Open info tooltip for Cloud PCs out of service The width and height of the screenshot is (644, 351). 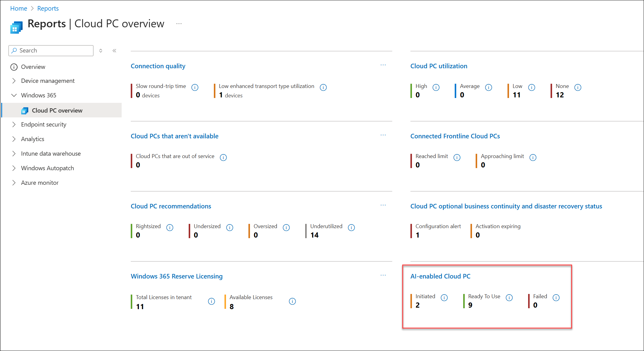[223, 157]
